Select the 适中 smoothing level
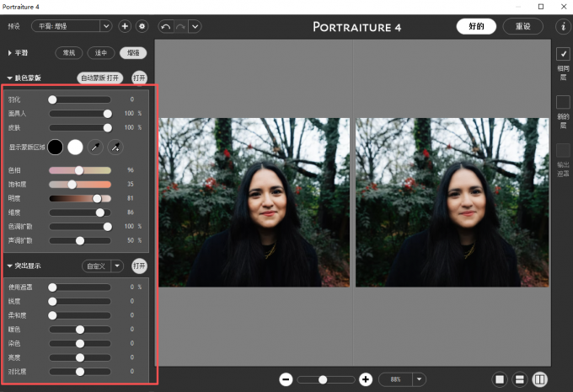The height and width of the screenshot is (392, 573). click(x=101, y=52)
